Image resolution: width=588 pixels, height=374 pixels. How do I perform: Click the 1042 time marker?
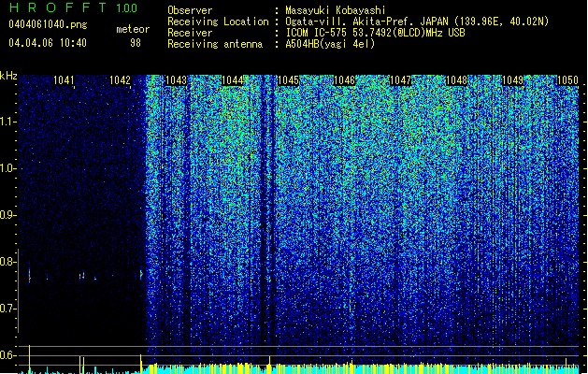(x=120, y=80)
